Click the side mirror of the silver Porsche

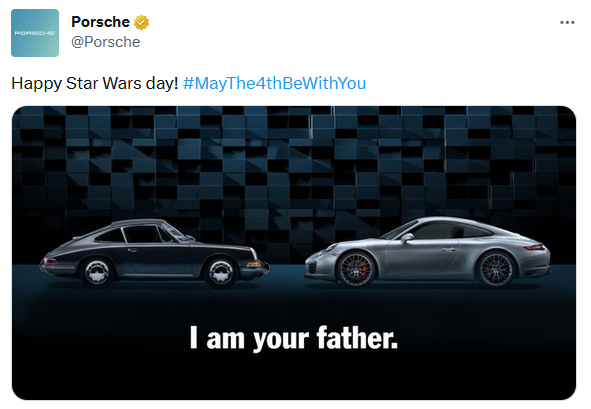click(x=407, y=237)
